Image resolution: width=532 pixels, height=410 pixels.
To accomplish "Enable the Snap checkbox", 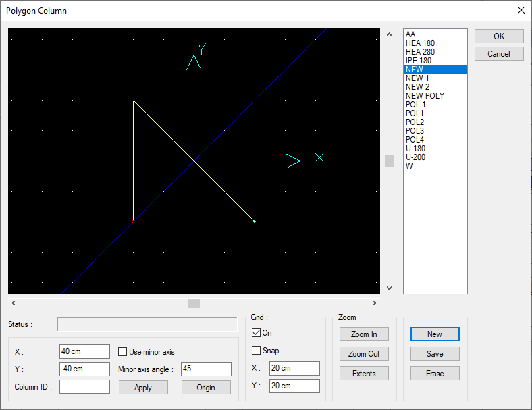I will point(256,351).
